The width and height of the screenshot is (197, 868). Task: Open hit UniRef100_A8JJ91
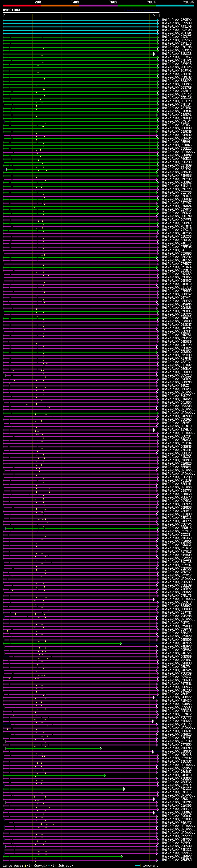point(177,33)
